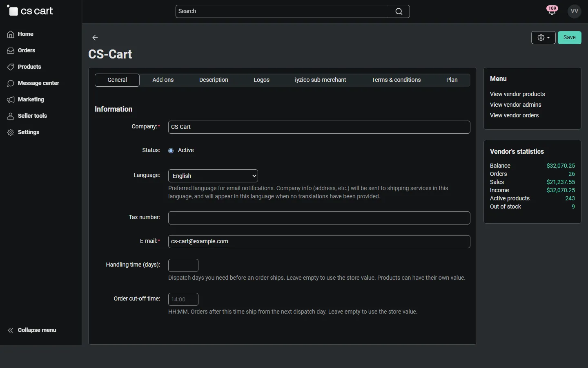Switch to the General tab
Viewport: 588px width, 368px height.
(x=117, y=80)
